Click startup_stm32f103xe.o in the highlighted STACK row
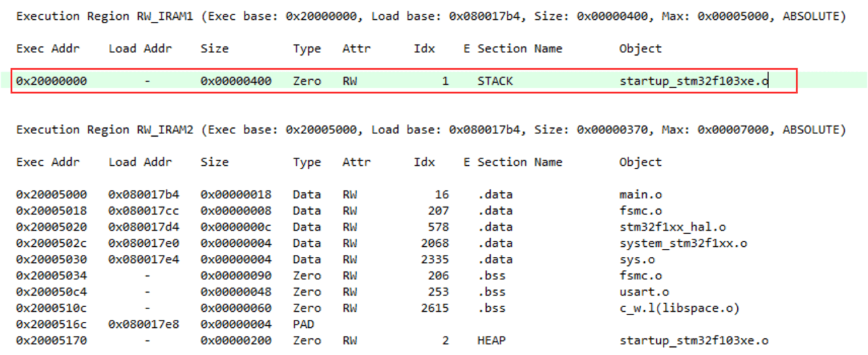The width and height of the screenshot is (868, 355). coord(694,82)
